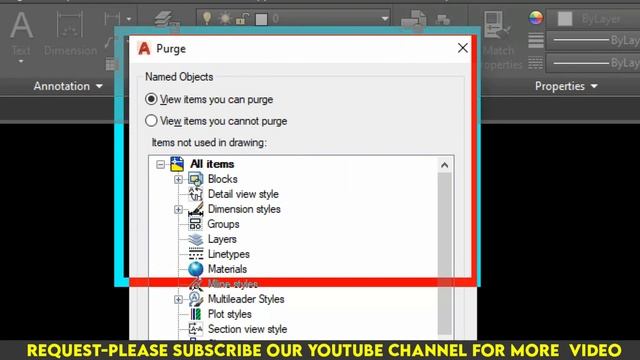The width and height of the screenshot is (640, 360).
Task: Click the Blocks icon in purge list
Action: click(196, 179)
